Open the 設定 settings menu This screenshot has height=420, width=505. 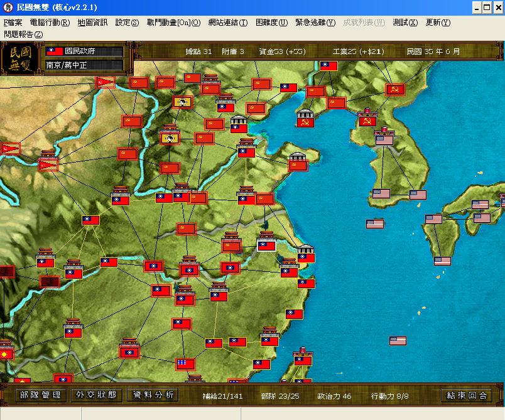click(x=127, y=23)
